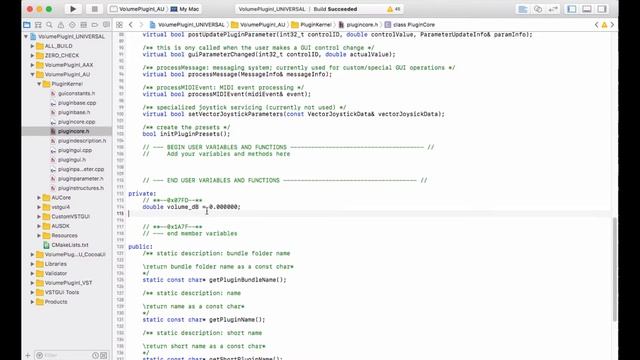Toggle recent files filter clock icon
The width and height of the screenshot is (640, 360).
pos(95,356)
